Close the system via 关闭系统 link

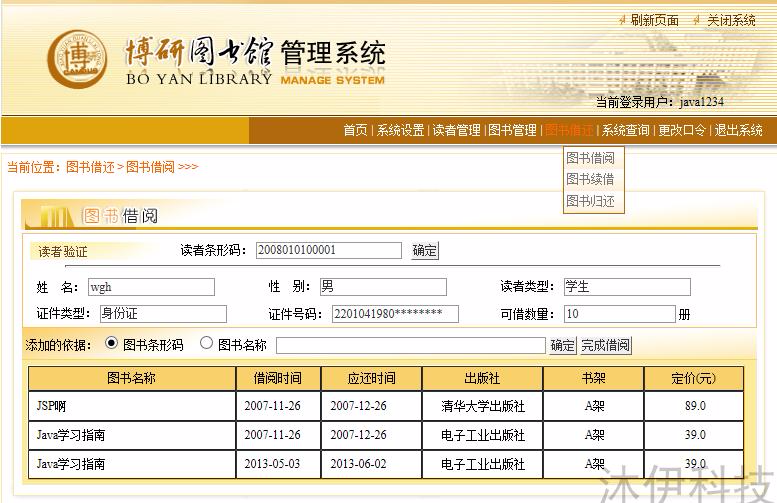[x=731, y=20]
